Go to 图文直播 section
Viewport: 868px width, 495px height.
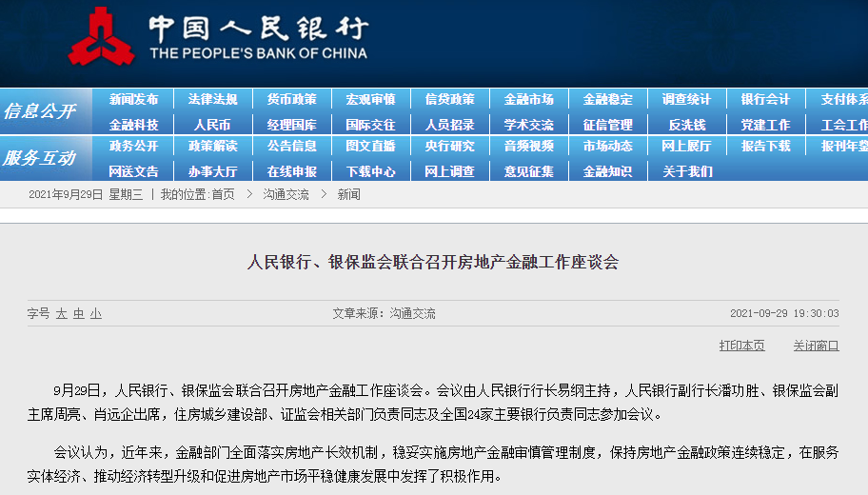[371, 147]
